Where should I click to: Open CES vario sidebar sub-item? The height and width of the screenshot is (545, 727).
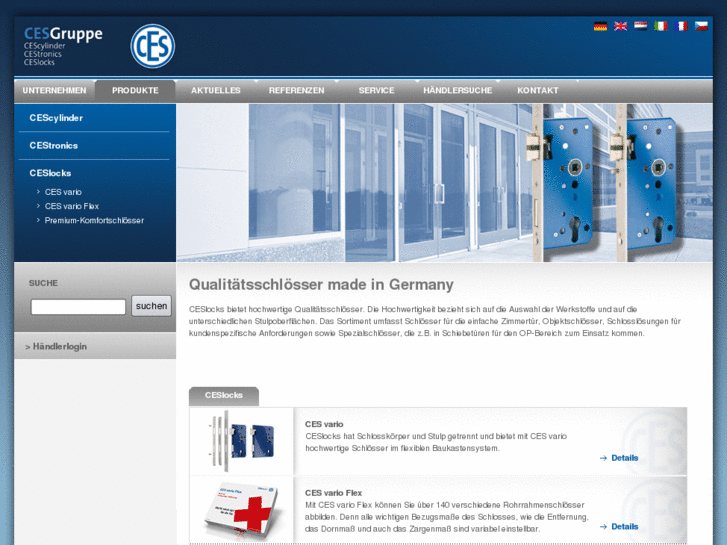coord(63,192)
